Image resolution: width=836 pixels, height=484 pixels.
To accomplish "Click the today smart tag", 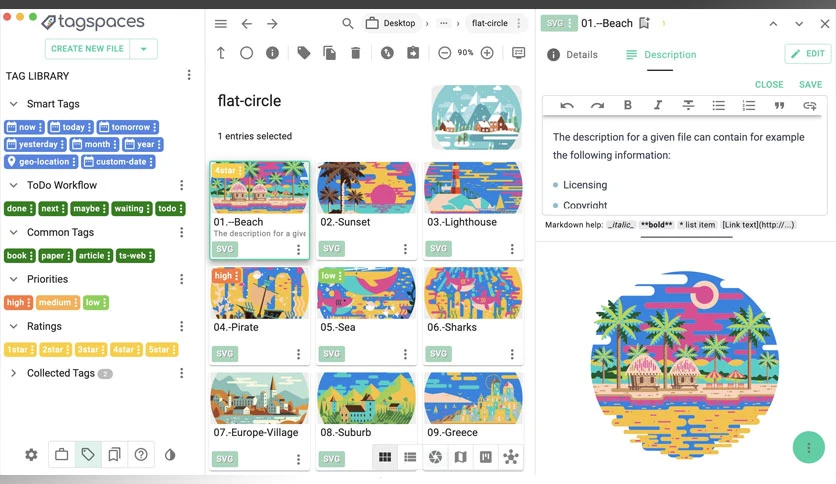I will point(70,127).
